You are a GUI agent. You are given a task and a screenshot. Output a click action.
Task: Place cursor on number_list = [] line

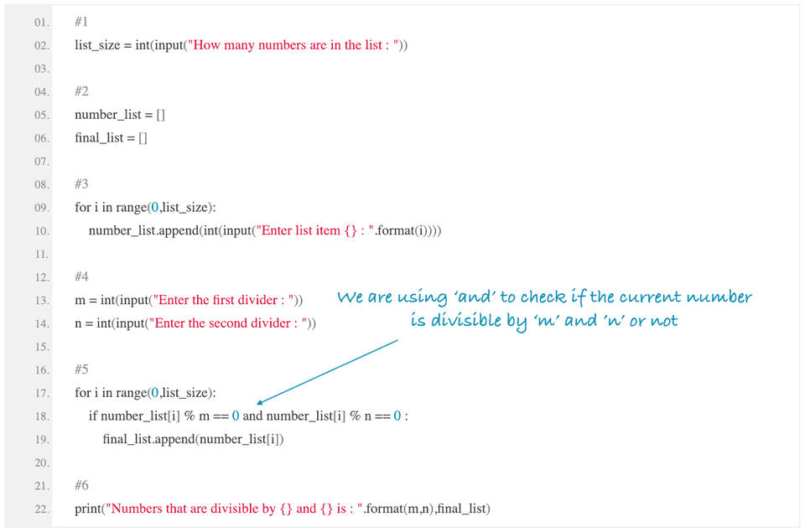click(x=120, y=115)
